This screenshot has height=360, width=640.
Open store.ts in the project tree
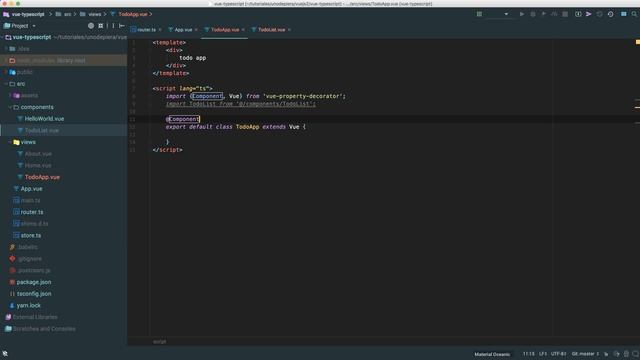pos(31,236)
